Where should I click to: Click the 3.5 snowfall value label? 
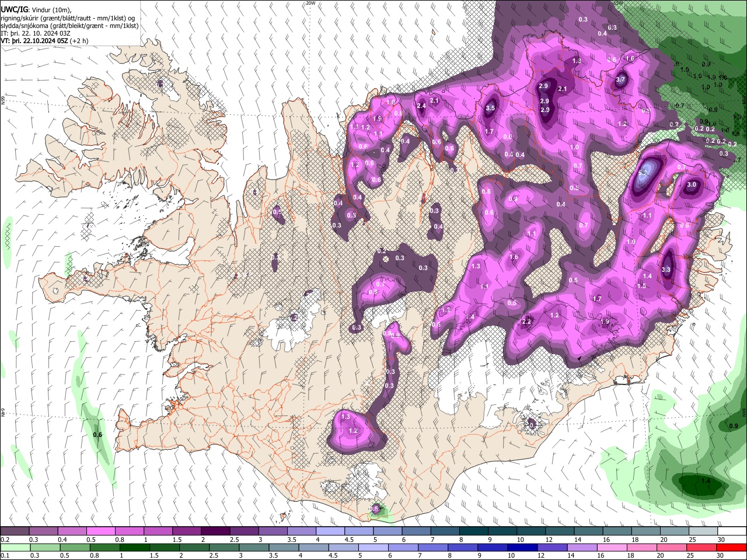click(490, 108)
